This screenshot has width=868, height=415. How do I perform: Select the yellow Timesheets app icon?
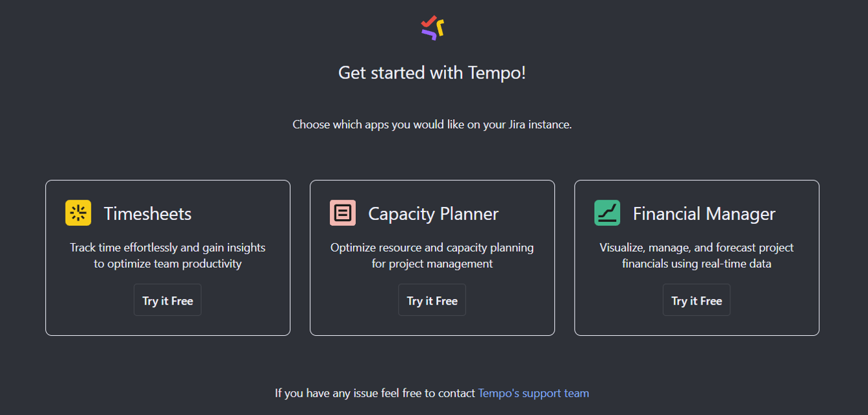(x=78, y=213)
